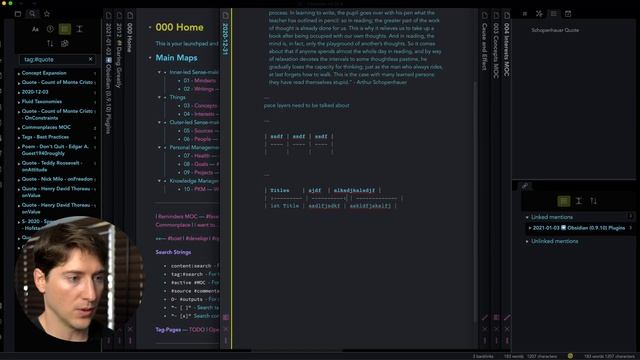Screen dimensions: 640x360
Task: Open the calendar tab in right sidebar
Action: (x=568, y=14)
